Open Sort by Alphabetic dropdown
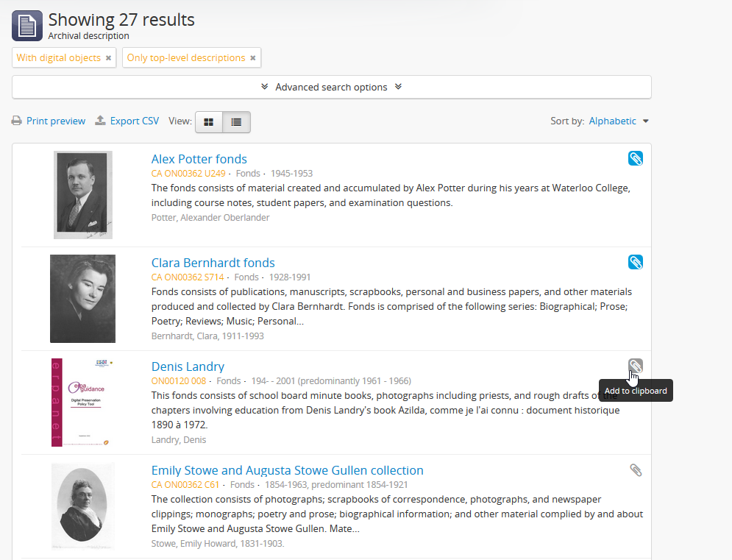The height and width of the screenshot is (560, 732). (619, 121)
